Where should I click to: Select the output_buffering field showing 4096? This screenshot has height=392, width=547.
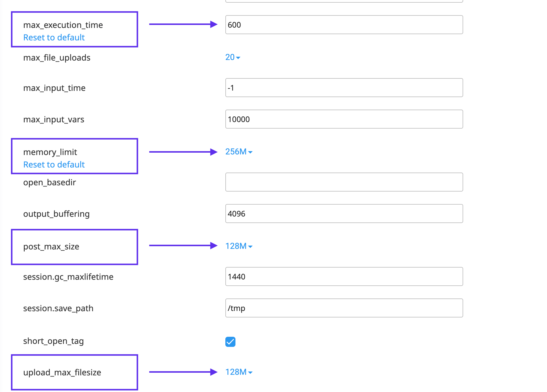[344, 214]
